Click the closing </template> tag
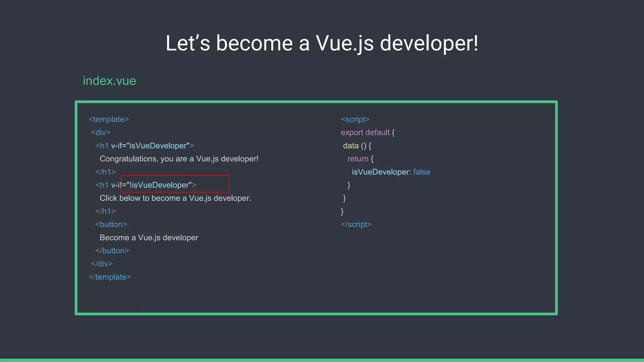This screenshot has height=362, width=644. (110, 277)
